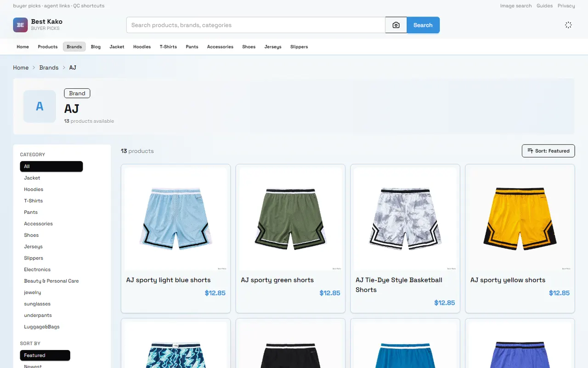Go to Slippers in top navigation
Screen dimensions: 588x368
[x=299, y=47]
